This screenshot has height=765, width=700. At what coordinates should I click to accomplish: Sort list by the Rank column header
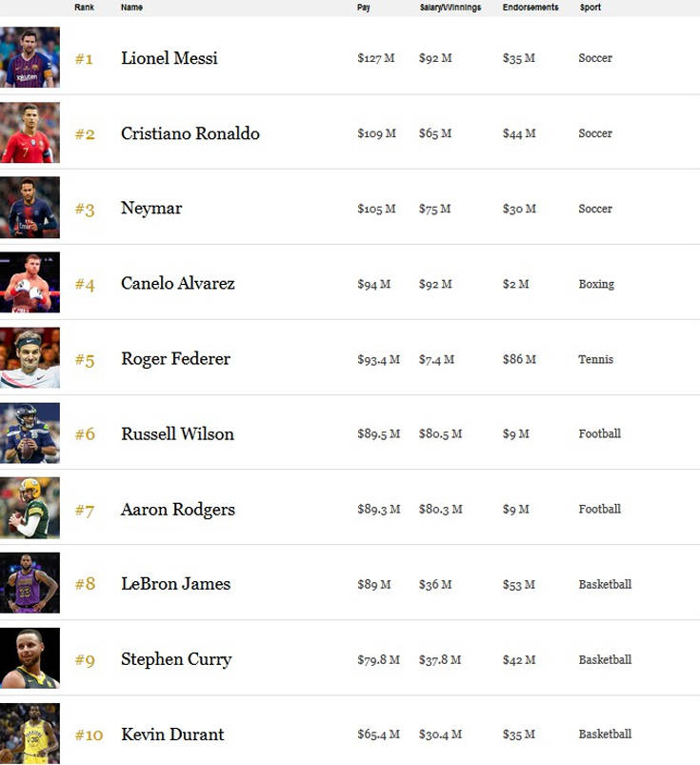(84, 8)
